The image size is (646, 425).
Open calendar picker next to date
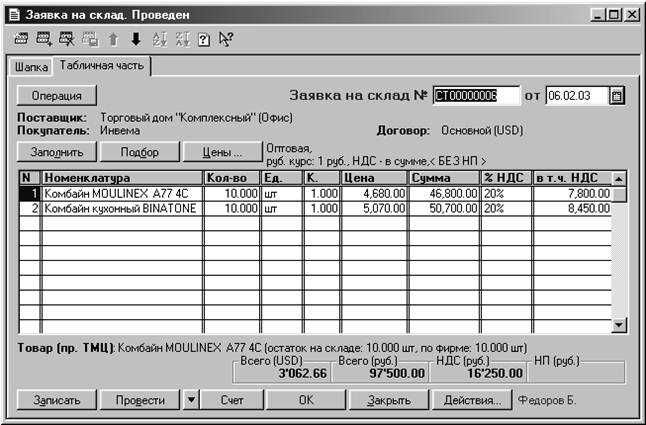point(617,96)
